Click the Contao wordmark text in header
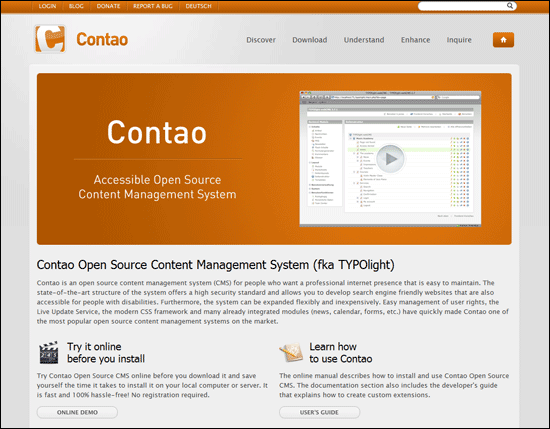The height and width of the screenshot is (429, 550). [x=102, y=39]
